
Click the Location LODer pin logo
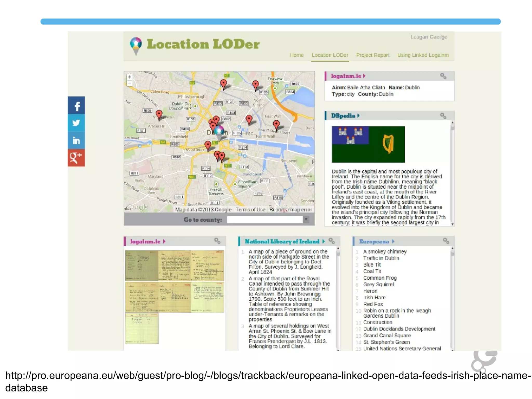pyautogui.click(x=136, y=46)
